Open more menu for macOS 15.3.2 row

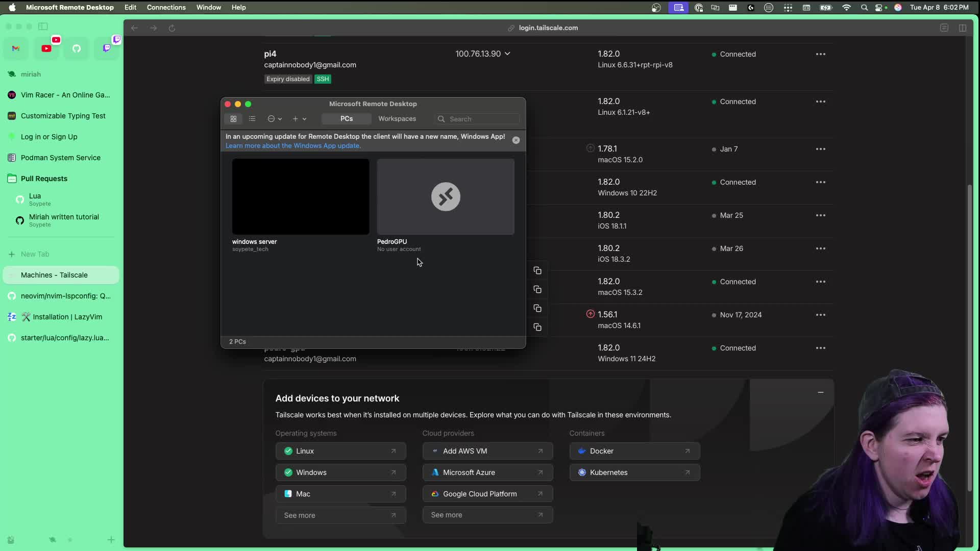point(821,282)
